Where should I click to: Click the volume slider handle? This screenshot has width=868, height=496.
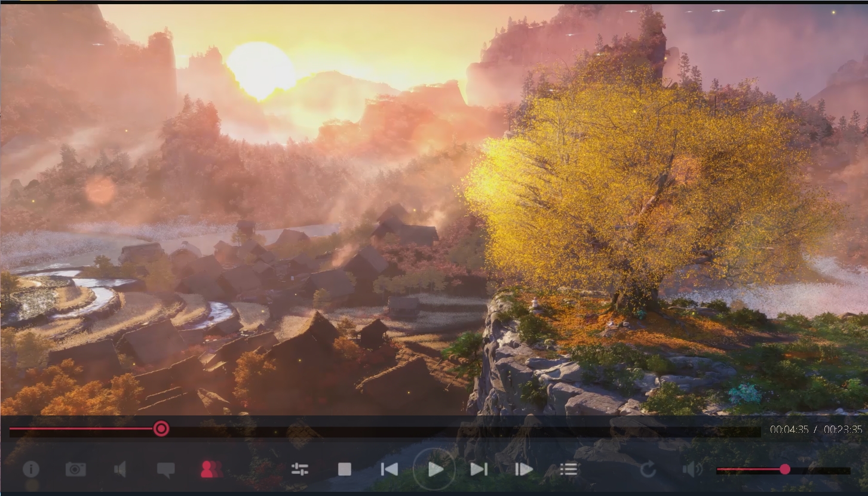pos(785,470)
